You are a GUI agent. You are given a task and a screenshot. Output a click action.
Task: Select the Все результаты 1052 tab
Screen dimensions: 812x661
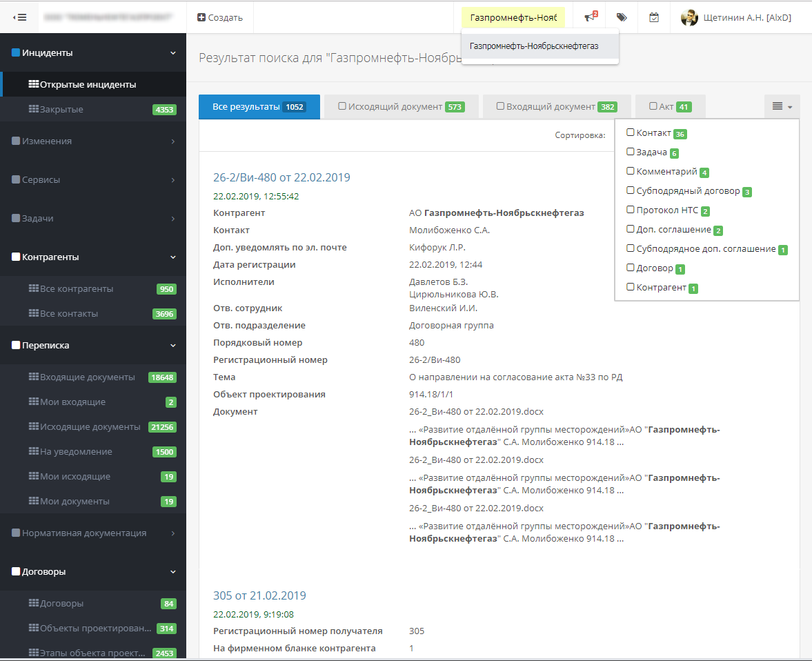[259, 107]
